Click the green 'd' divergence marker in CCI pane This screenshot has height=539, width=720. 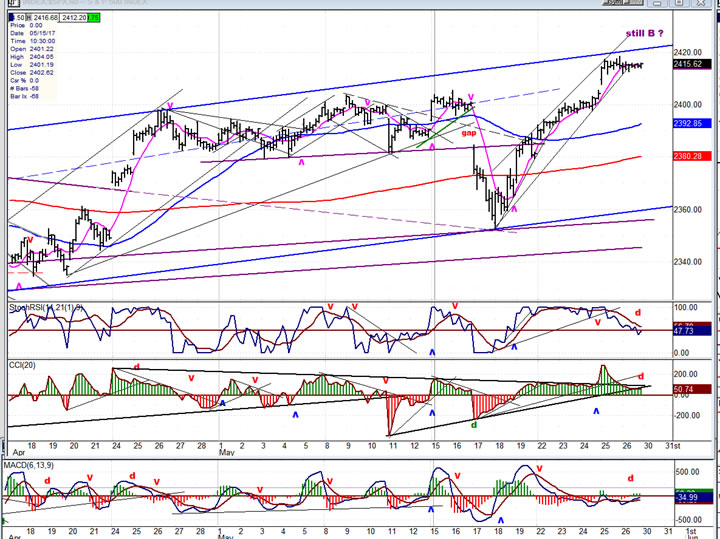point(474,425)
